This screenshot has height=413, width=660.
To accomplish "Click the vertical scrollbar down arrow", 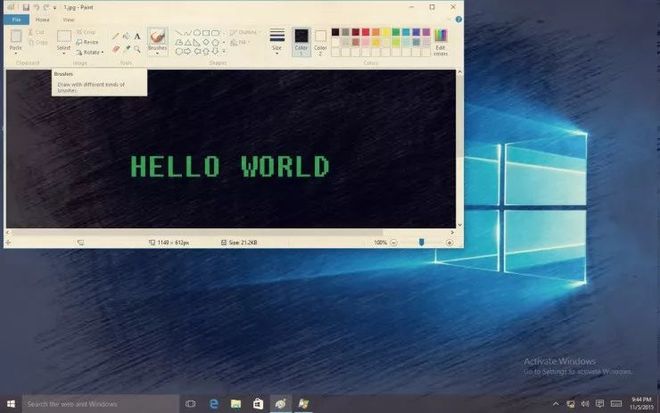I will coord(459,225).
